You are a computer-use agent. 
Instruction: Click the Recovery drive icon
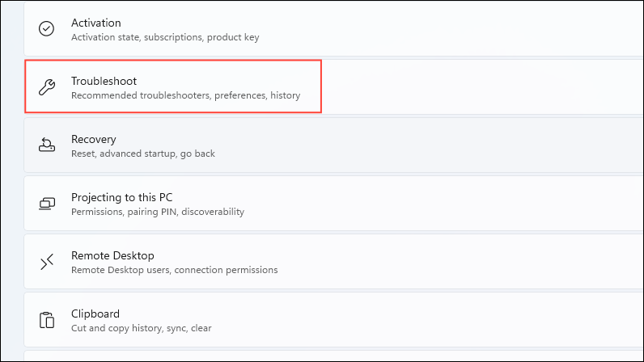pos(47,145)
